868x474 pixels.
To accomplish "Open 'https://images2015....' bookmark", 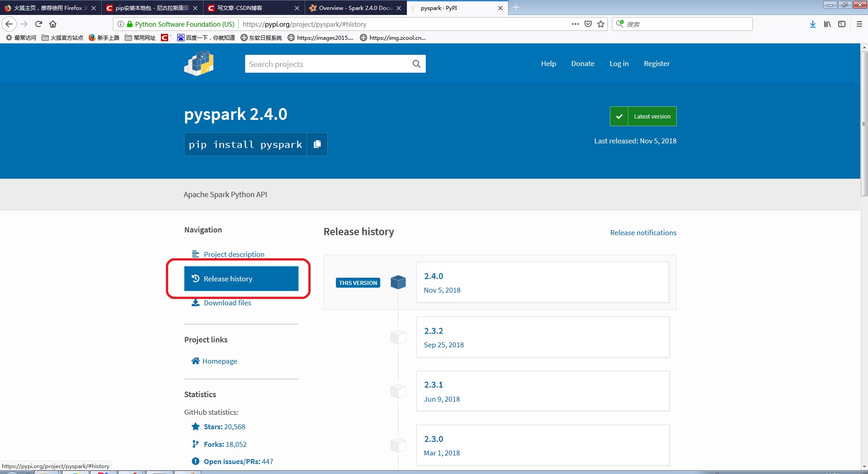I will (x=321, y=38).
